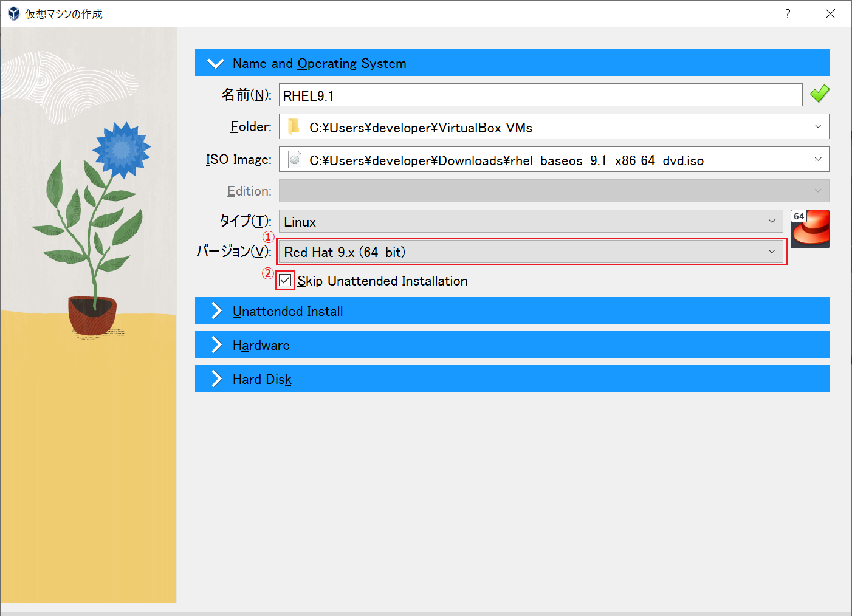Click the VirtualBox cube icon in title bar
The width and height of the screenshot is (852, 616).
pos(13,13)
